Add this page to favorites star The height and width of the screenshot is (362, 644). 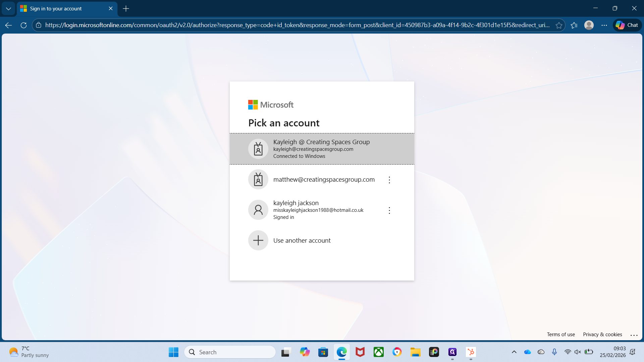(559, 25)
